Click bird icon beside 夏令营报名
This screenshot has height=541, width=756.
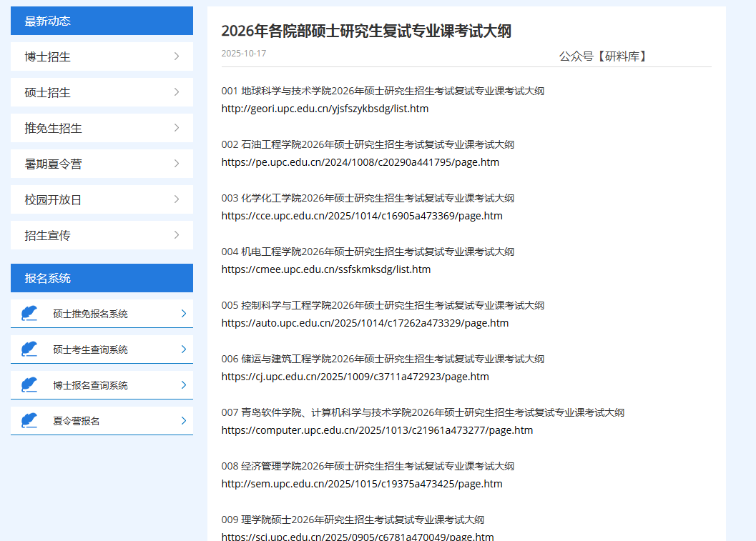point(29,421)
